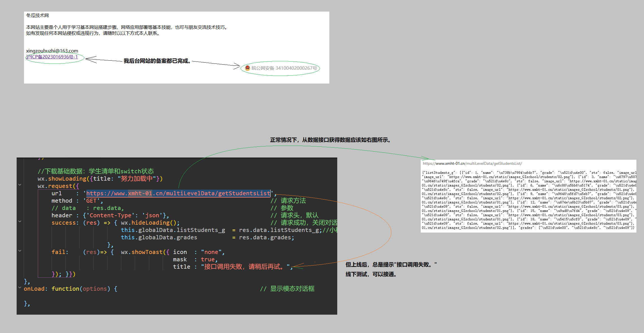Click the 接口调用失败 toast title string
The image size is (644, 333).
[x=245, y=267]
